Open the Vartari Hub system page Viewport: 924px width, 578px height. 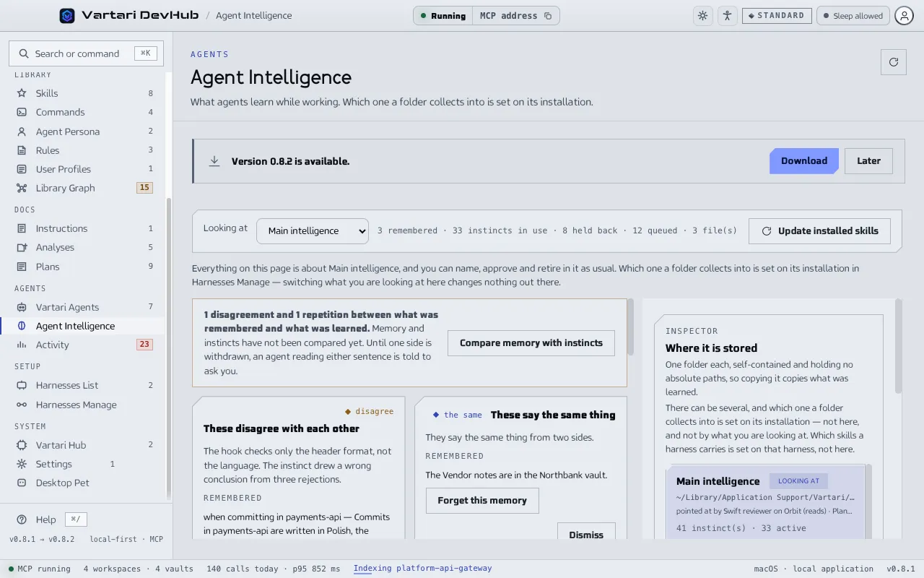(x=84, y=445)
